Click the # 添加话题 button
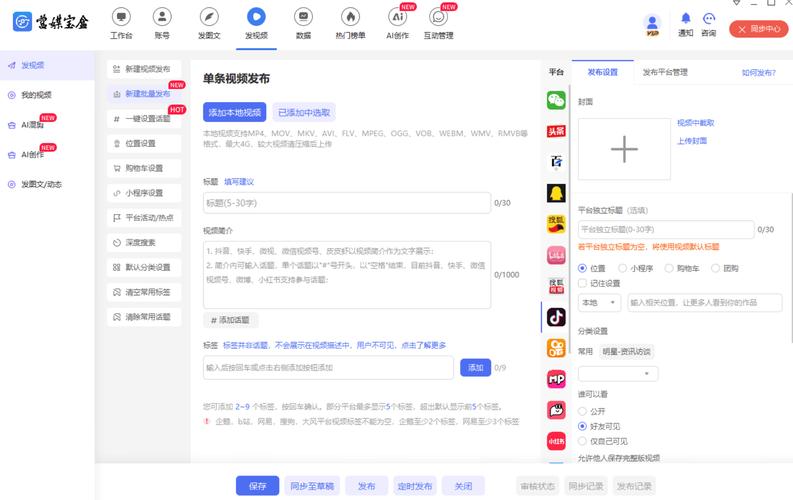Screen dimensions: 793x500 pos(231,320)
